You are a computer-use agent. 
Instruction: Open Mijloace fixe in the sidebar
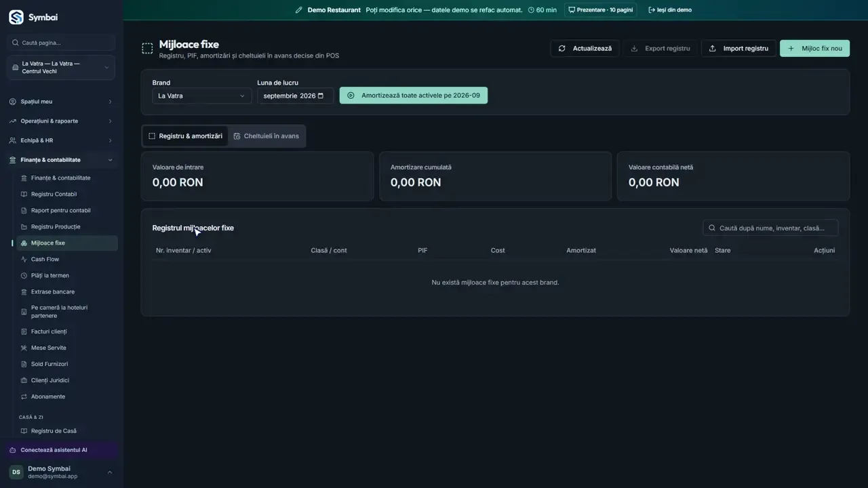[x=67, y=243]
